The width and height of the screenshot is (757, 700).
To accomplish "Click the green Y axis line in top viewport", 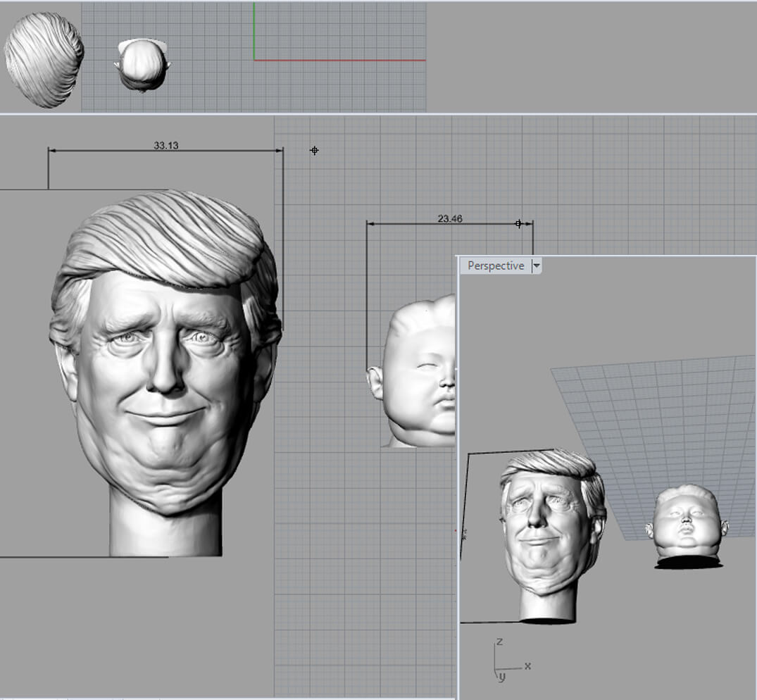I will pos(254,31).
